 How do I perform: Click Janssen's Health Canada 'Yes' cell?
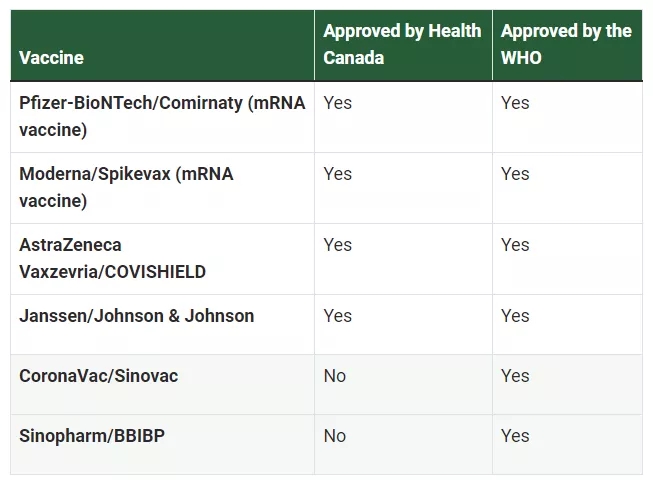pyautogui.click(x=338, y=316)
